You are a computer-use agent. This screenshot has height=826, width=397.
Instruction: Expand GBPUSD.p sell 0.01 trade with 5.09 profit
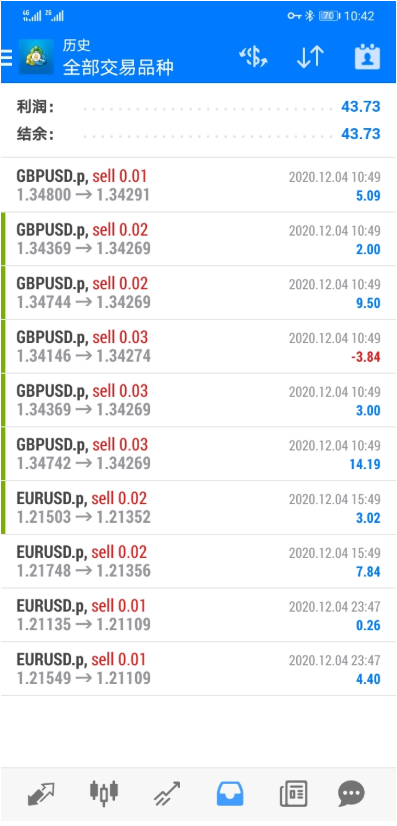point(198,185)
